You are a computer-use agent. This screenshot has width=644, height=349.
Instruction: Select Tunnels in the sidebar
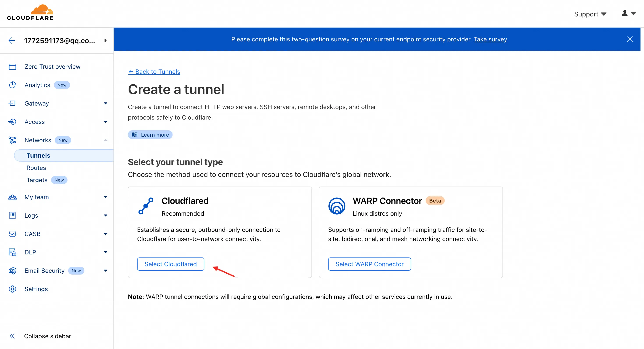[x=64, y=155]
